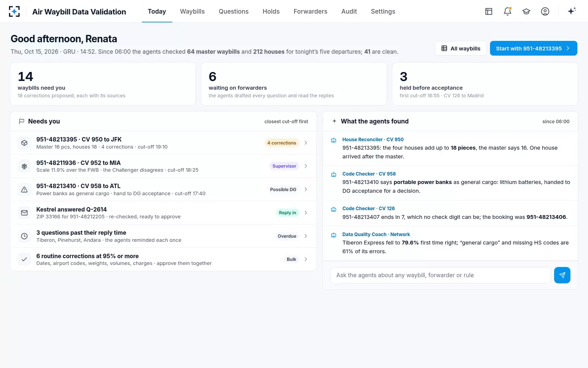588x368 pixels.
Task: Click the bot icon beside House Reconciler
Action: point(334,140)
